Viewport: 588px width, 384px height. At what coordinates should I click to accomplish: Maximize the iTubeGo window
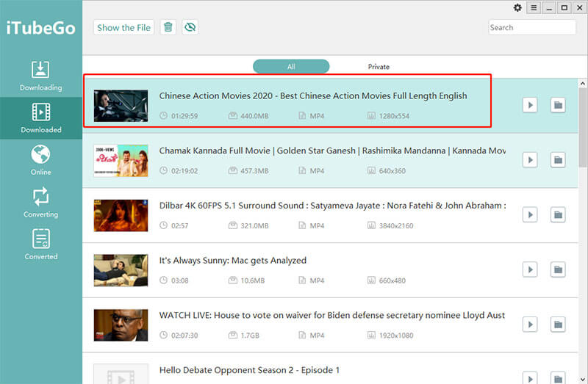[564, 8]
